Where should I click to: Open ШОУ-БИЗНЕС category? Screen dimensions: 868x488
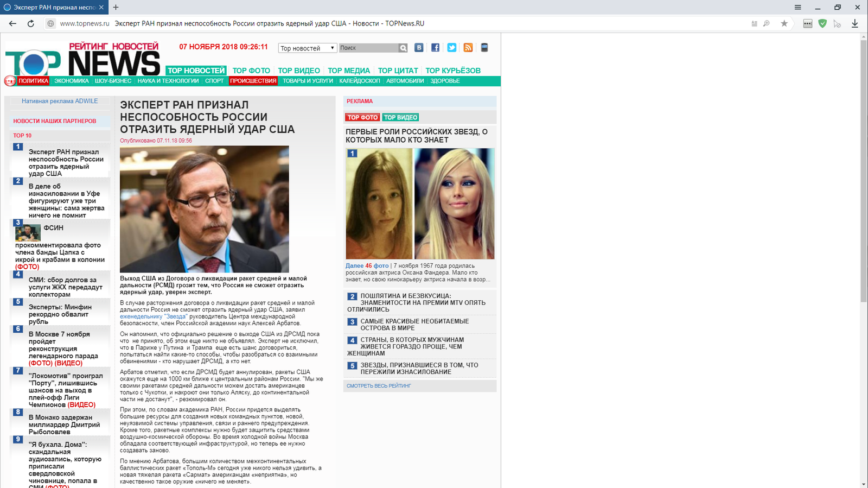(113, 81)
